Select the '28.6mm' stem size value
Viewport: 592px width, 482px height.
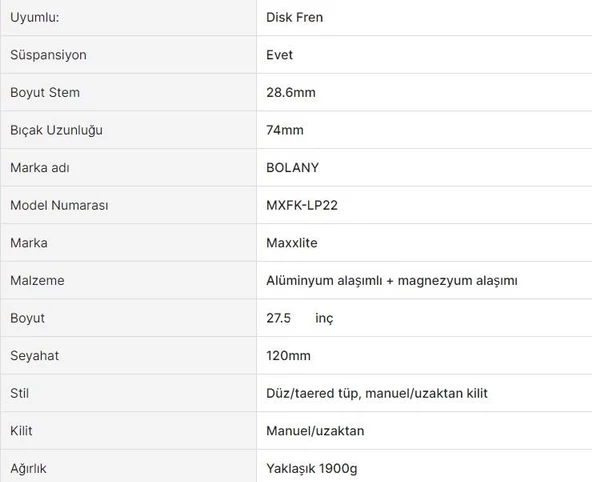[x=291, y=92]
